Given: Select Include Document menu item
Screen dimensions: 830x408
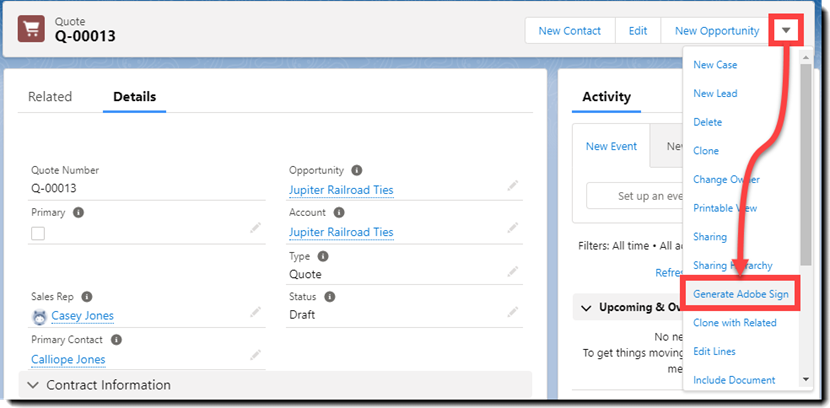Looking at the screenshot, I should point(734,380).
